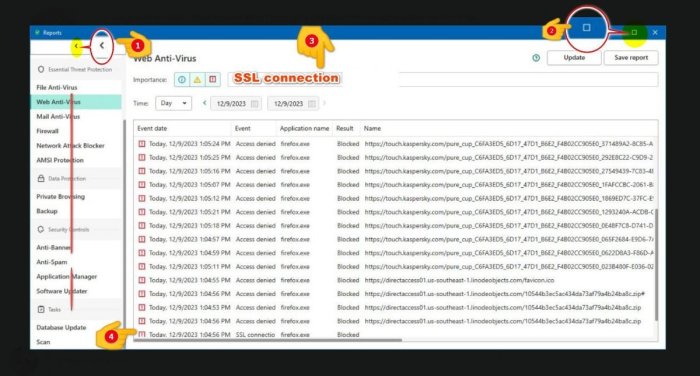Open Private Browsing report
This screenshot has width=700, height=376.
[x=60, y=196]
